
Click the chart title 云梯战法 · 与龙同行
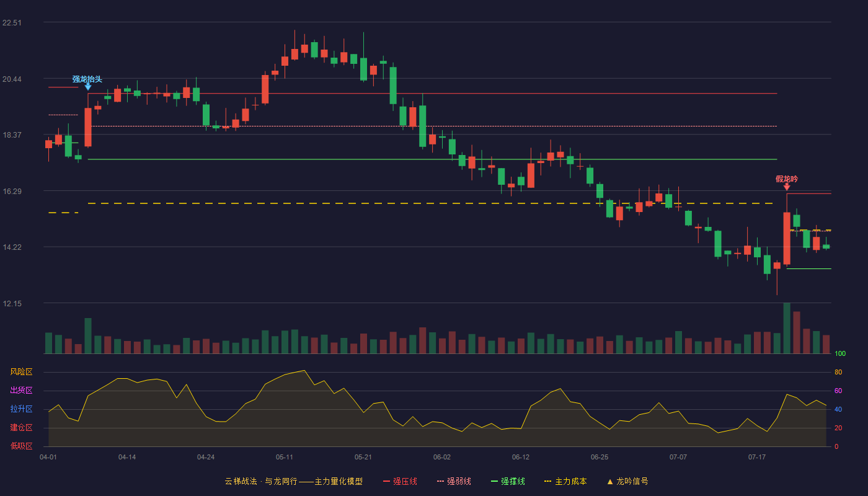coord(261,481)
